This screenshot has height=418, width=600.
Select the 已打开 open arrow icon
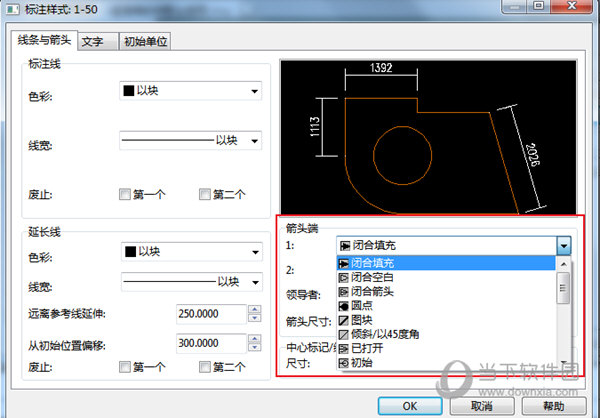[344, 348]
